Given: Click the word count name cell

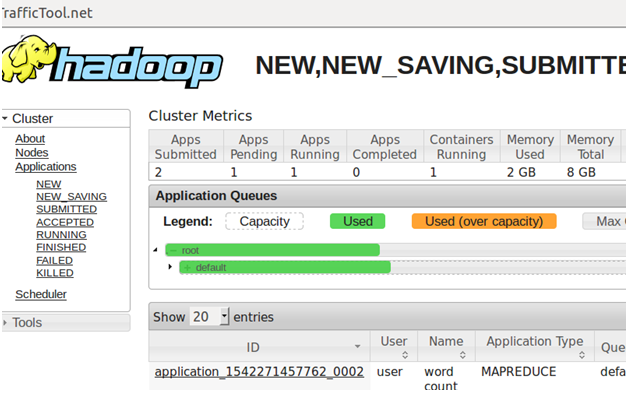Looking at the screenshot, I should (441, 378).
